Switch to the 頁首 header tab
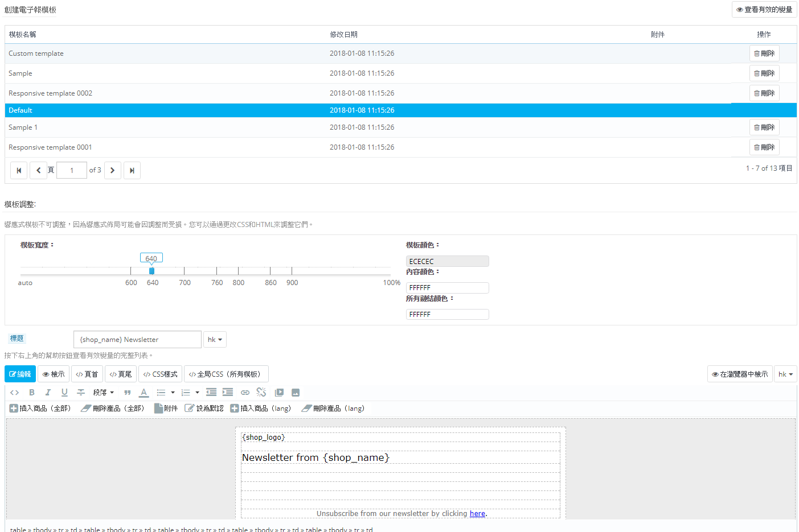This screenshot has width=799, height=532. (x=87, y=374)
